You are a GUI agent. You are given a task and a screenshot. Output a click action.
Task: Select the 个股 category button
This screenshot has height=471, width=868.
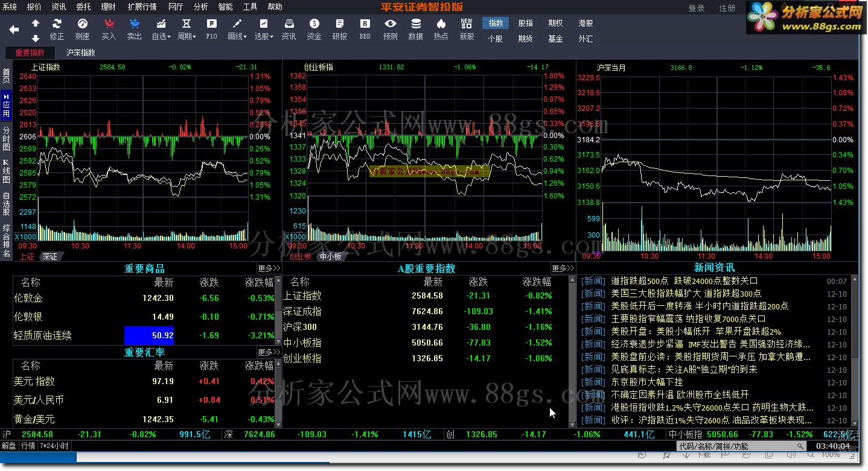click(x=496, y=39)
